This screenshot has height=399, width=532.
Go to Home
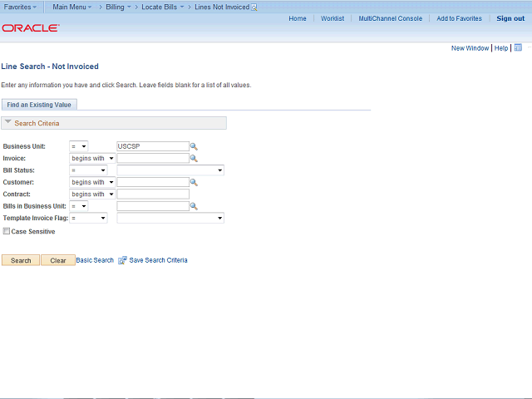point(298,18)
